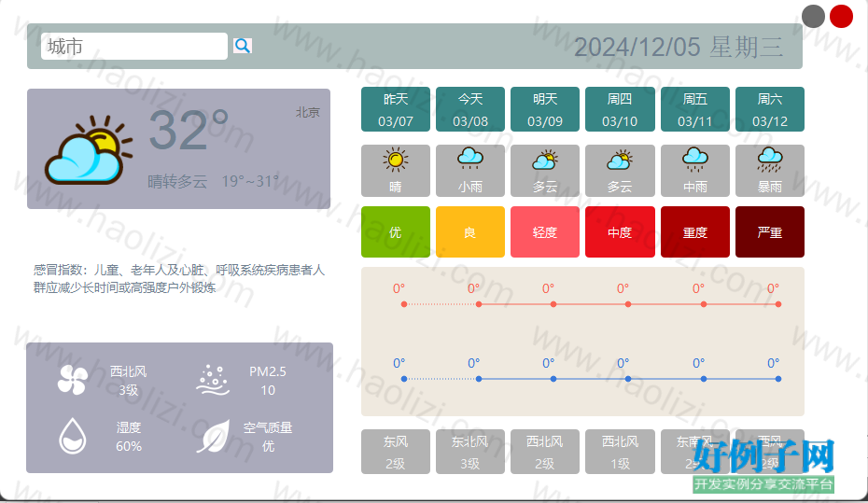Click the 西北风 2级 wind card
Image resolution: width=868 pixels, height=503 pixels.
[x=545, y=452]
